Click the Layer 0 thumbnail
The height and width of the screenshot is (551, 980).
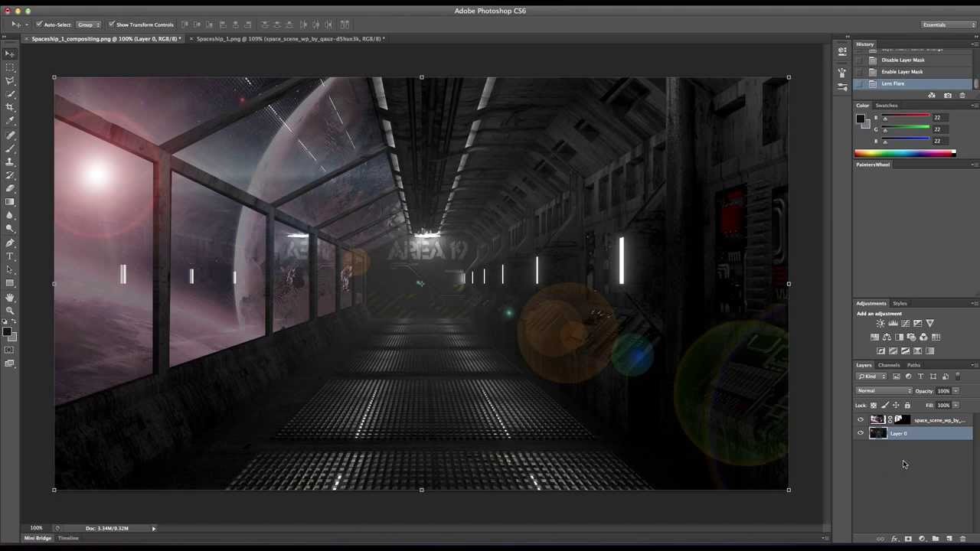(x=878, y=433)
